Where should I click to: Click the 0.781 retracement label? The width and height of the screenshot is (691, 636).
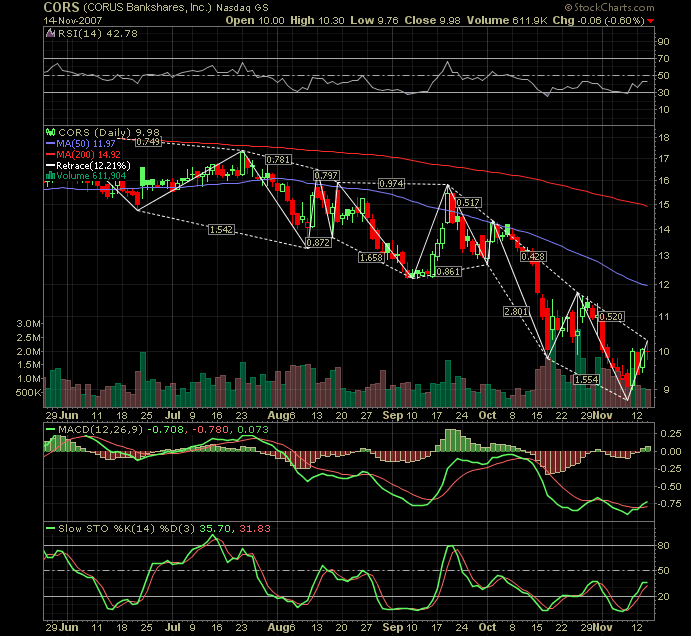click(x=279, y=160)
